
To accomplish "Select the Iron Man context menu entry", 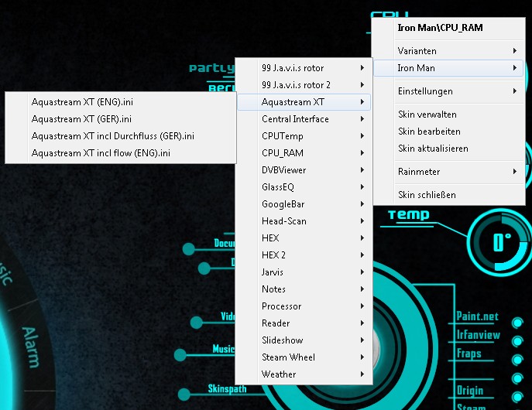I will [448, 68].
